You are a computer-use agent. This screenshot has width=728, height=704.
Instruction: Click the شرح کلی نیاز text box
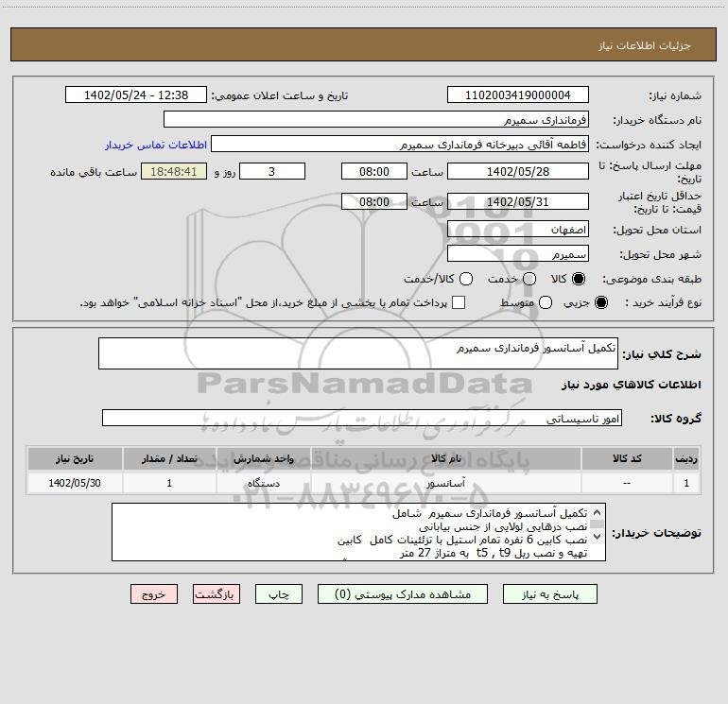pos(358,353)
